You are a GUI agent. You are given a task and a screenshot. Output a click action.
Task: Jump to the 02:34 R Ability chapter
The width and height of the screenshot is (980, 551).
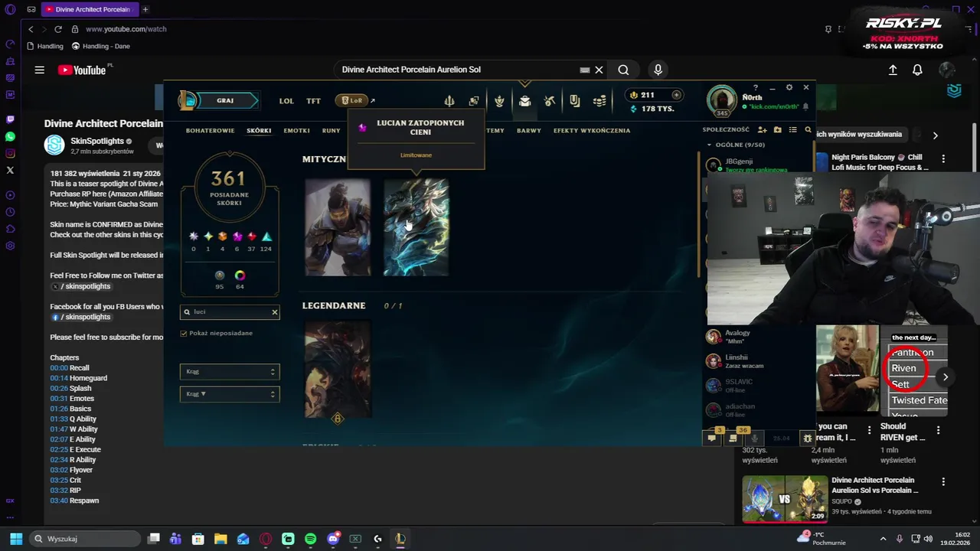point(73,460)
